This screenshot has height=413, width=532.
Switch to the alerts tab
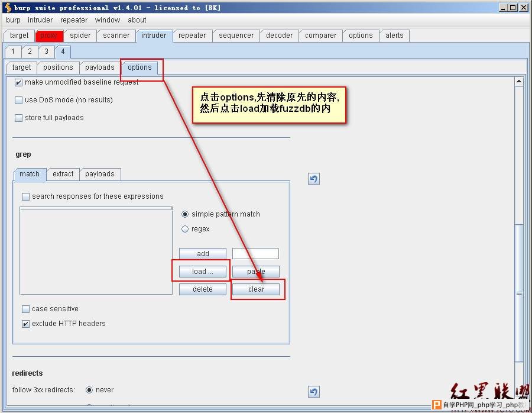(x=394, y=36)
